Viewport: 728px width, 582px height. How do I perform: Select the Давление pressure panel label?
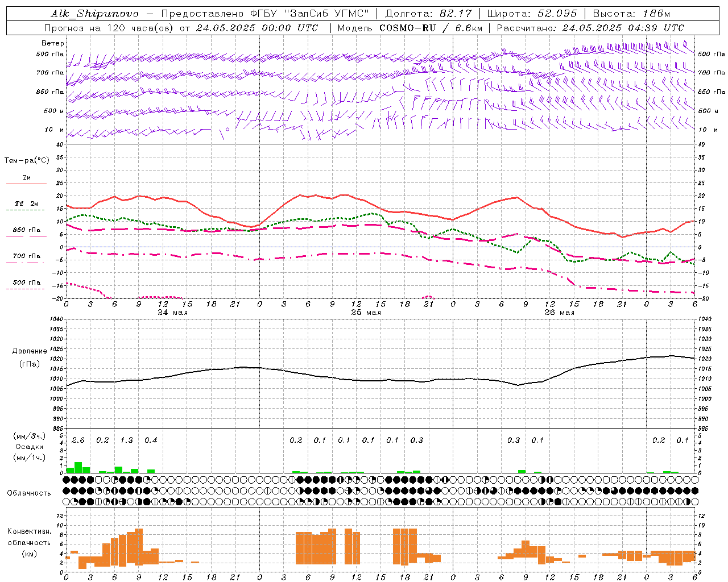(30, 351)
